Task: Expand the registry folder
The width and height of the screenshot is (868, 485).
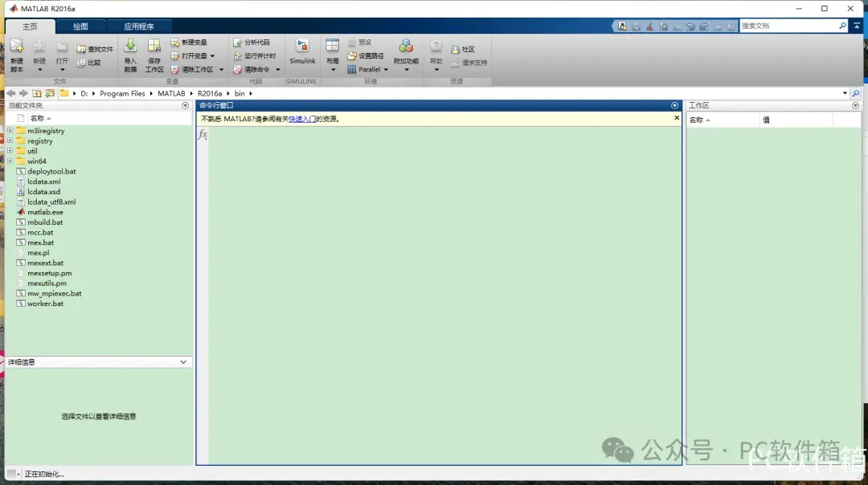Action: click(x=10, y=141)
